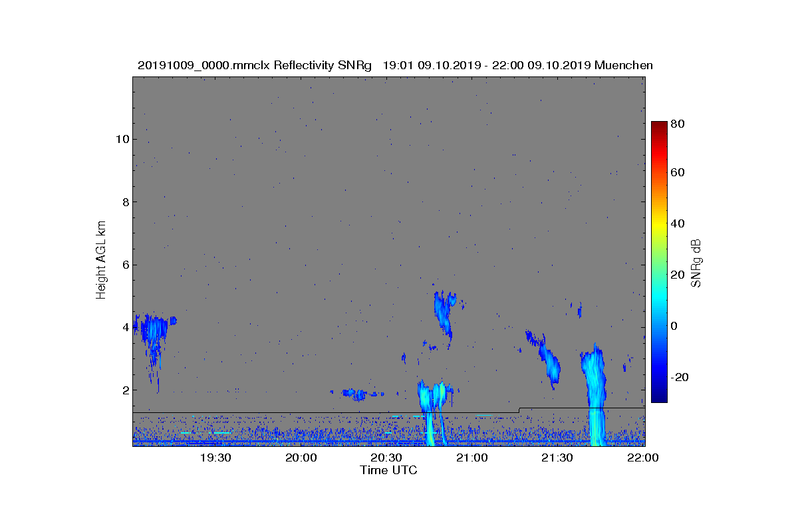Click the '20:30' time tick label
Viewport: 798px width, 532px height.
(x=386, y=458)
